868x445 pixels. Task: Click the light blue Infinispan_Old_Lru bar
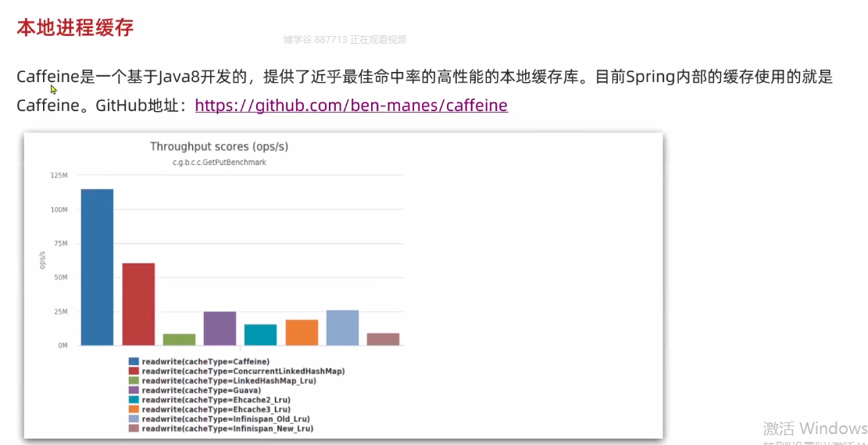coord(342,328)
